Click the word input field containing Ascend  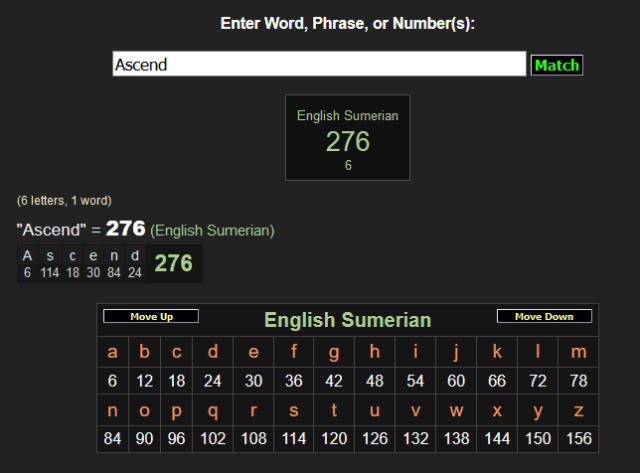click(319, 64)
